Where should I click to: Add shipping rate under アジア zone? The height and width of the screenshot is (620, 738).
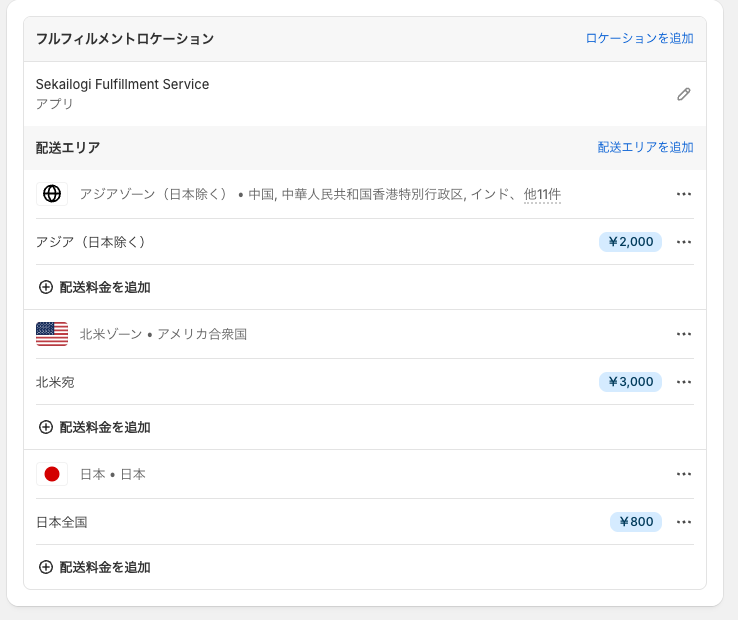95,287
